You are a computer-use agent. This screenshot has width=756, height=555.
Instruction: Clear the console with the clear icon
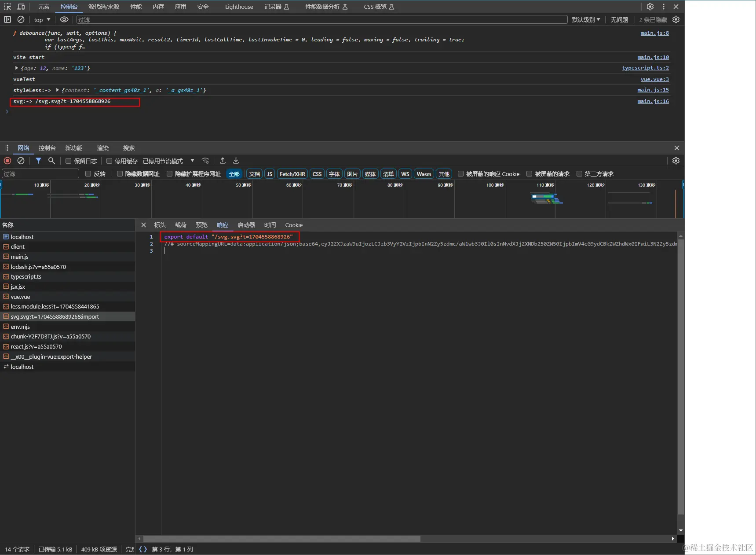click(21, 19)
